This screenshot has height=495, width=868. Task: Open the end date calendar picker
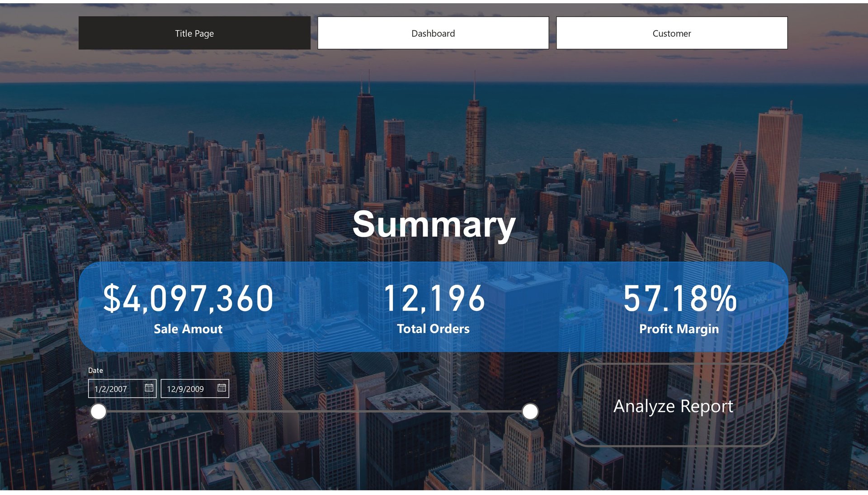click(x=222, y=388)
